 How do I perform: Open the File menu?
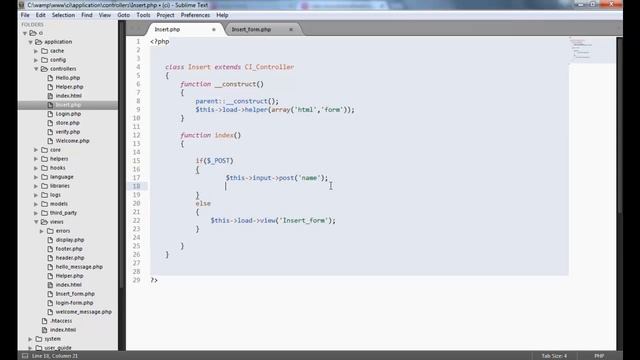25,15
